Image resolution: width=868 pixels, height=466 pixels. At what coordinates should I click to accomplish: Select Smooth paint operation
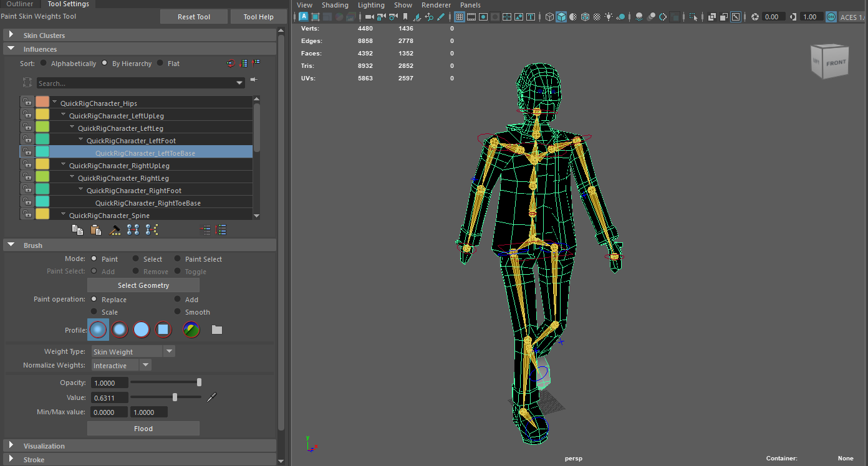[178, 311]
